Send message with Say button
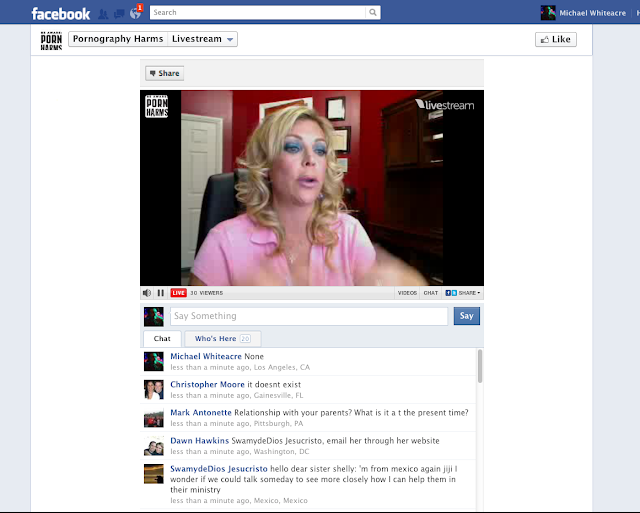The height and width of the screenshot is (513, 640). 467,316
